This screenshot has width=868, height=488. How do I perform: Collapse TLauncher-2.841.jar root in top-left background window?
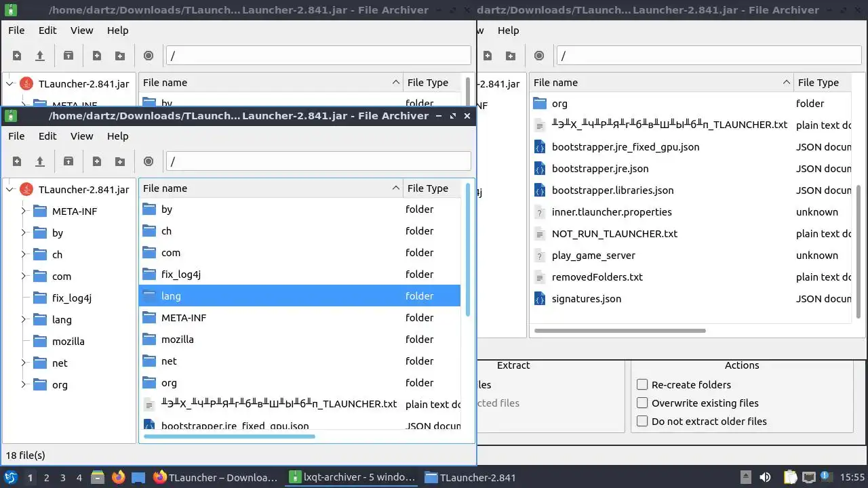coord(9,84)
